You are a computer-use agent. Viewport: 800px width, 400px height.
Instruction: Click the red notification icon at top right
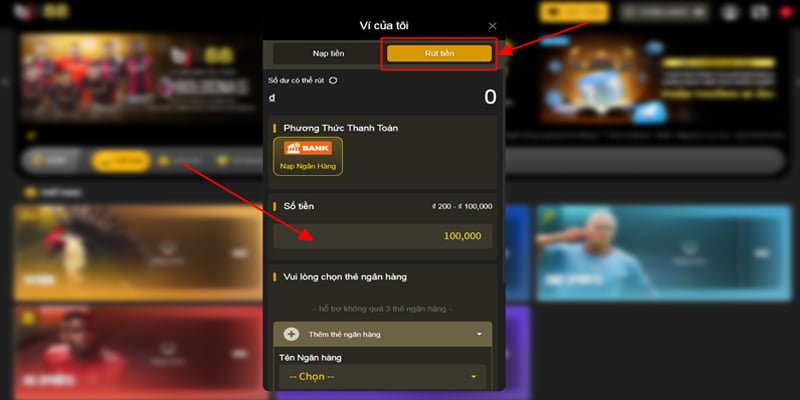pyautogui.click(x=787, y=12)
